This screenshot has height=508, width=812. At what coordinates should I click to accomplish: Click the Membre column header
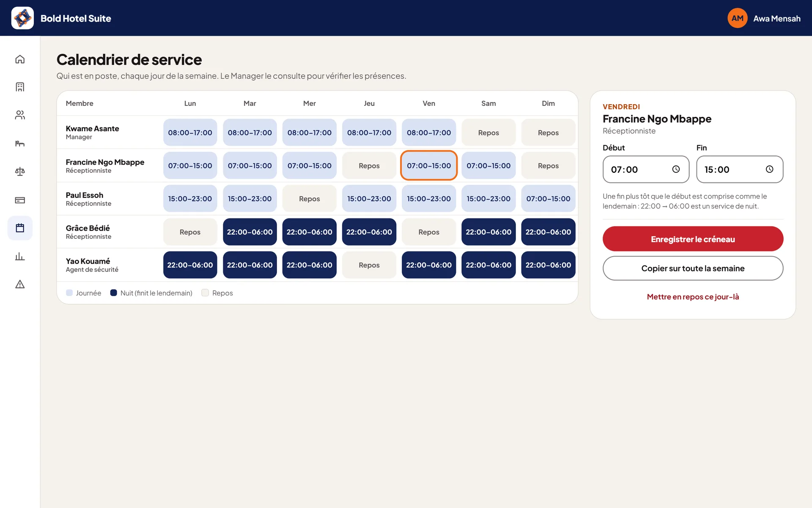click(80, 103)
